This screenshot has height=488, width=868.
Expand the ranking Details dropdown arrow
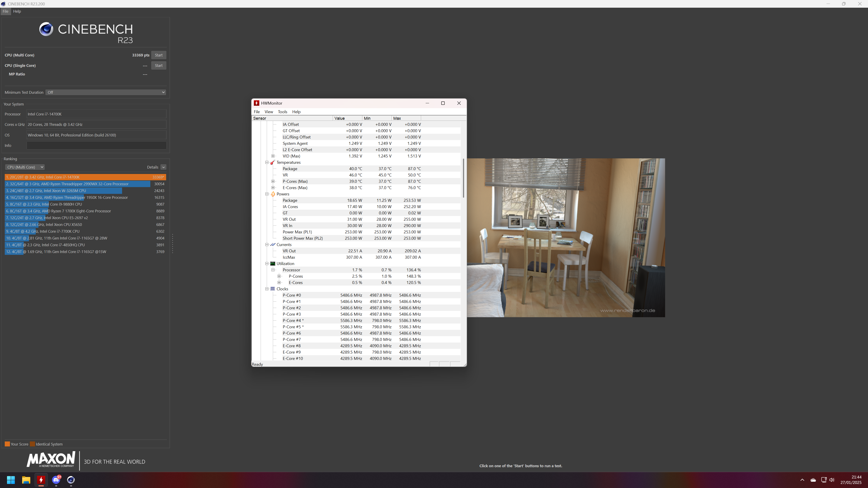point(163,167)
